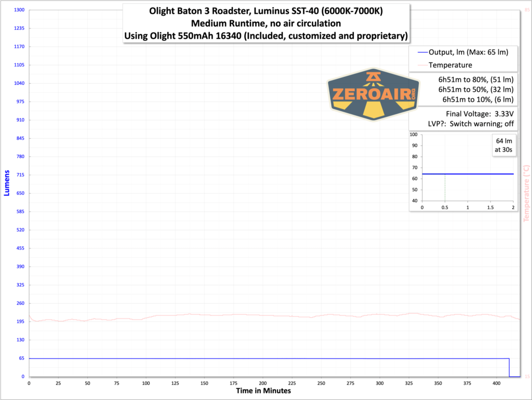Click the '6h51m to 80%, (51 lm)' line
The width and height of the screenshot is (532, 400).
[475, 79]
